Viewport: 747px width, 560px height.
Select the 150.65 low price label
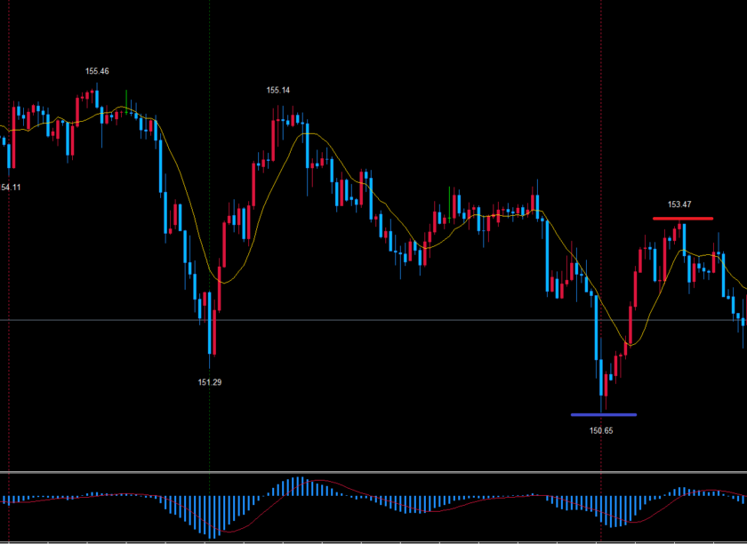tap(602, 430)
